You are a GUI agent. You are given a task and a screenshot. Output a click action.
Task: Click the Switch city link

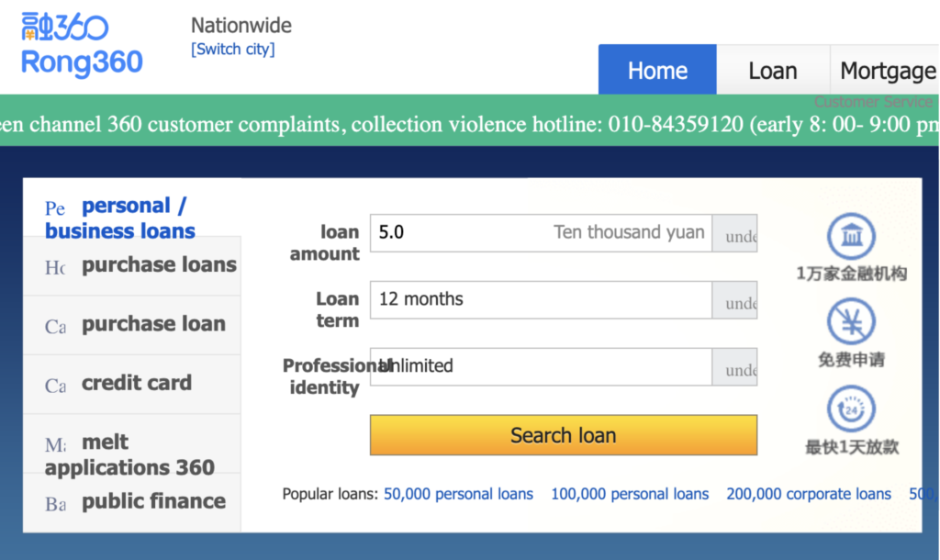(x=232, y=50)
